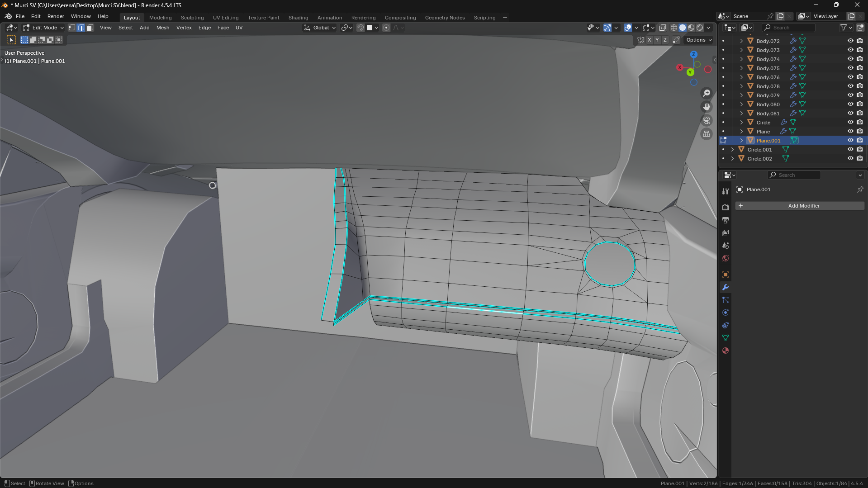This screenshot has height=488, width=868.
Task: Toggle X-Ray view in header
Action: point(662,28)
